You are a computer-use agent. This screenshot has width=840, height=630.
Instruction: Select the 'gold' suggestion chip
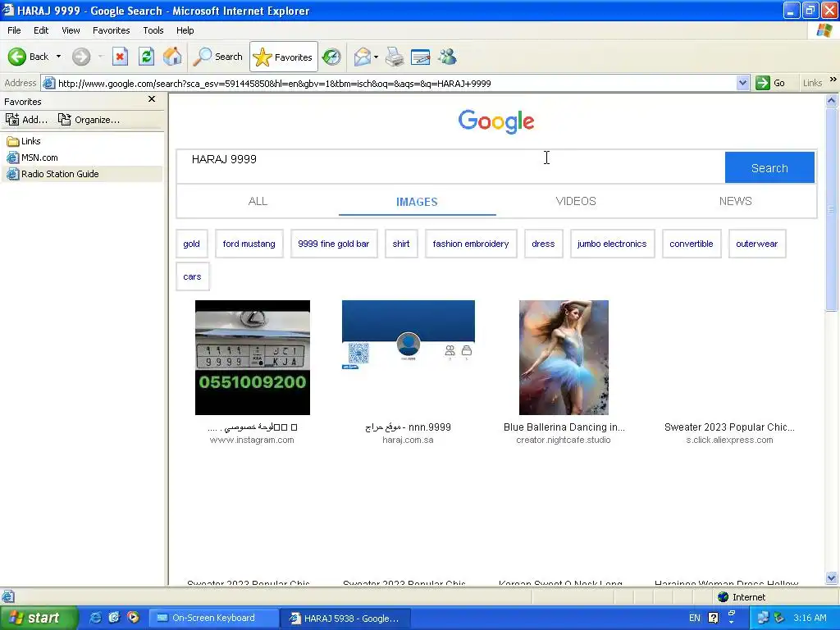point(191,244)
